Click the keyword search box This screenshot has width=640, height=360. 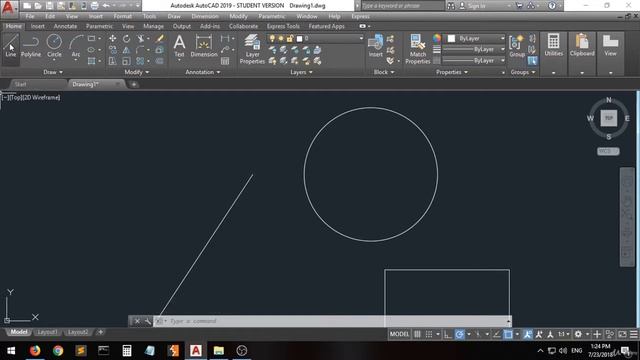point(402,6)
